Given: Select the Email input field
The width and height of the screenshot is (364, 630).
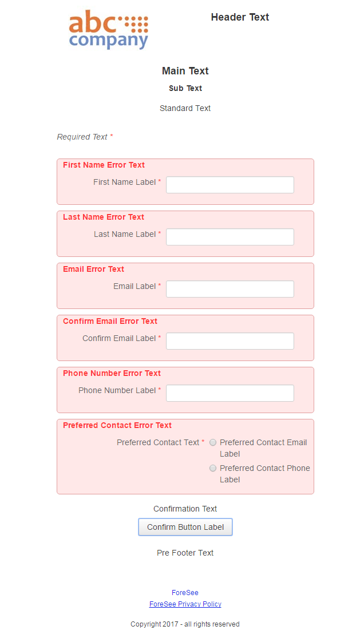Looking at the screenshot, I should coord(230,289).
